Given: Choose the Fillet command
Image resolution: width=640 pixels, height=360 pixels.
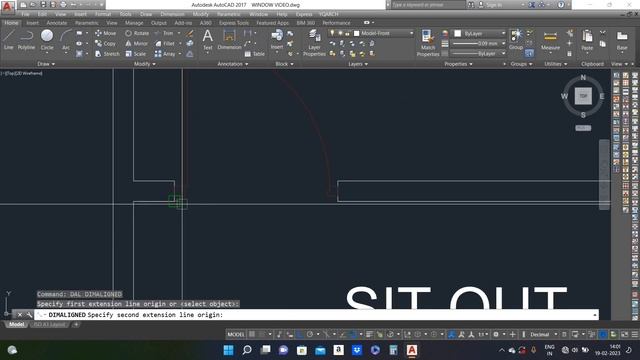Looking at the screenshot, I should pyautogui.click(x=165, y=43).
